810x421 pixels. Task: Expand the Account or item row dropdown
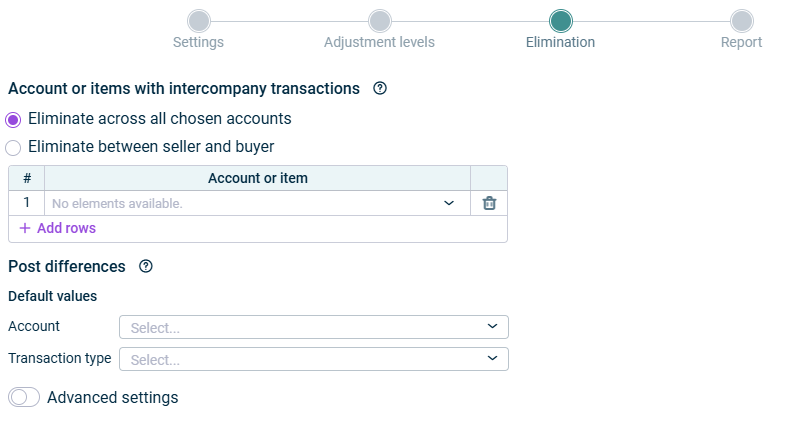click(x=257, y=204)
